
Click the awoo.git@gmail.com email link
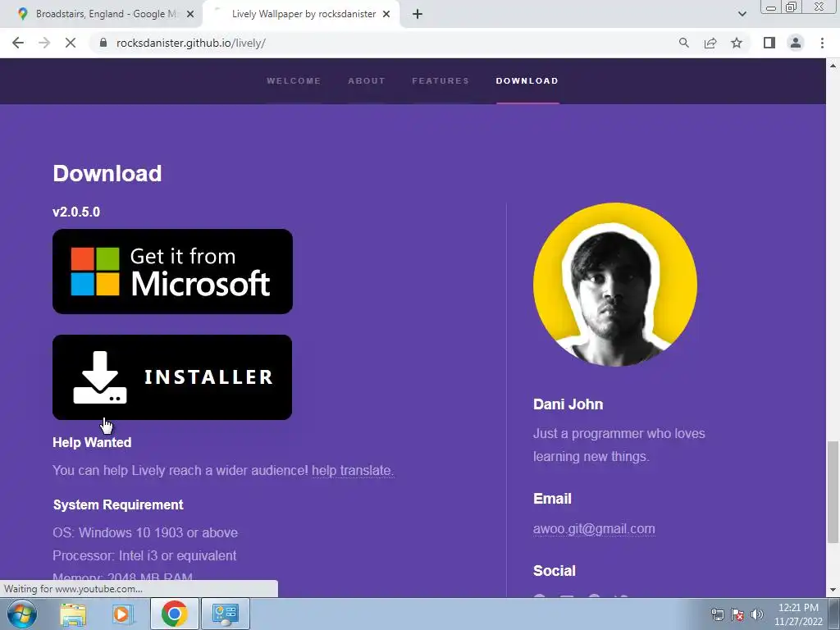594,529
